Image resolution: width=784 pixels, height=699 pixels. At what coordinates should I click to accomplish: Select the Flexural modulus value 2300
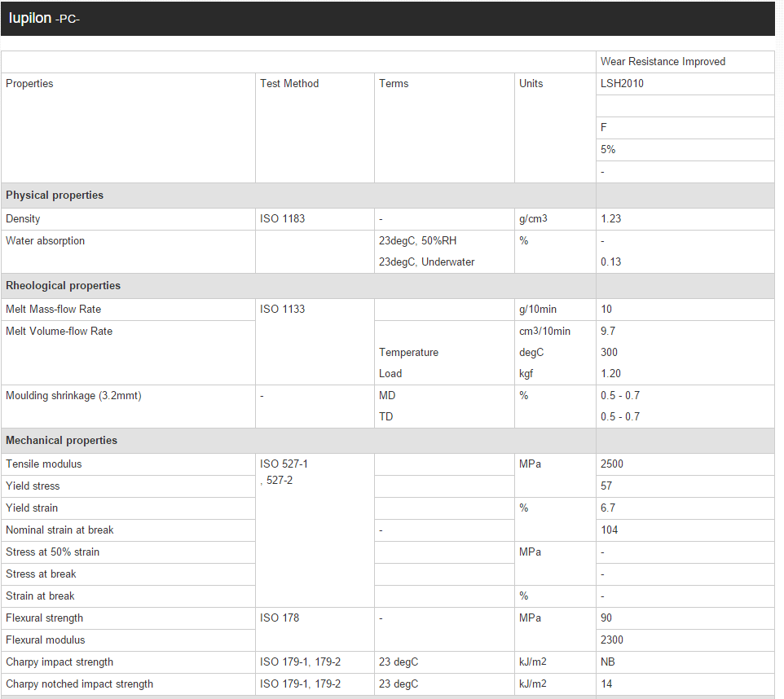pos(611,640)
